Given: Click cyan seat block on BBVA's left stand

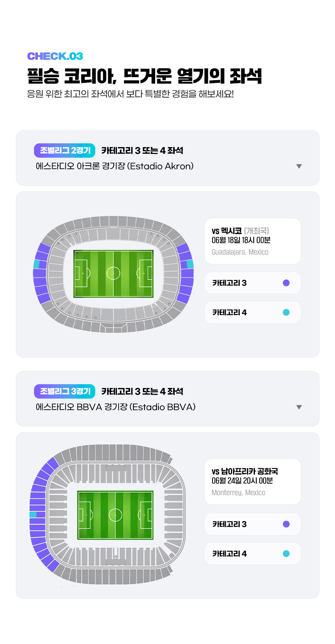Looking at the screenshot, I should [x=33, y=515].
